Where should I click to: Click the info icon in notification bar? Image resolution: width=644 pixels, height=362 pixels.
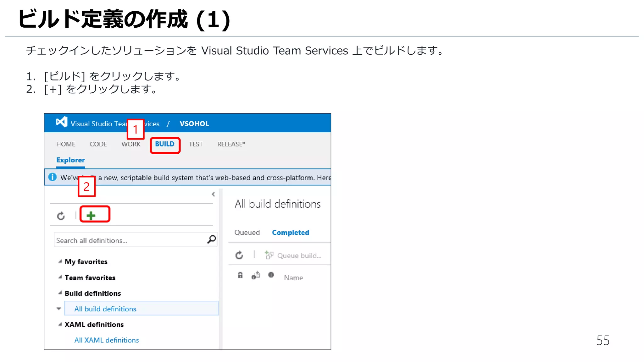click(x=53, y=177)
